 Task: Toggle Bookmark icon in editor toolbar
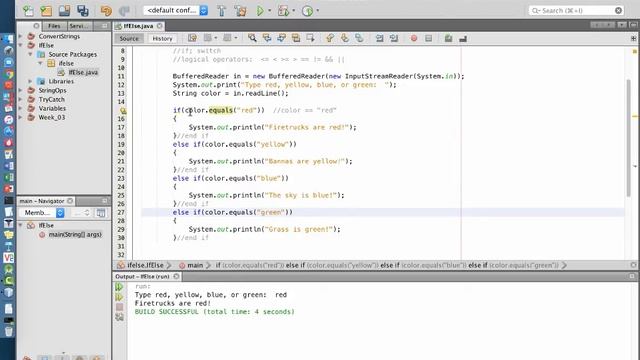[359, 38]
